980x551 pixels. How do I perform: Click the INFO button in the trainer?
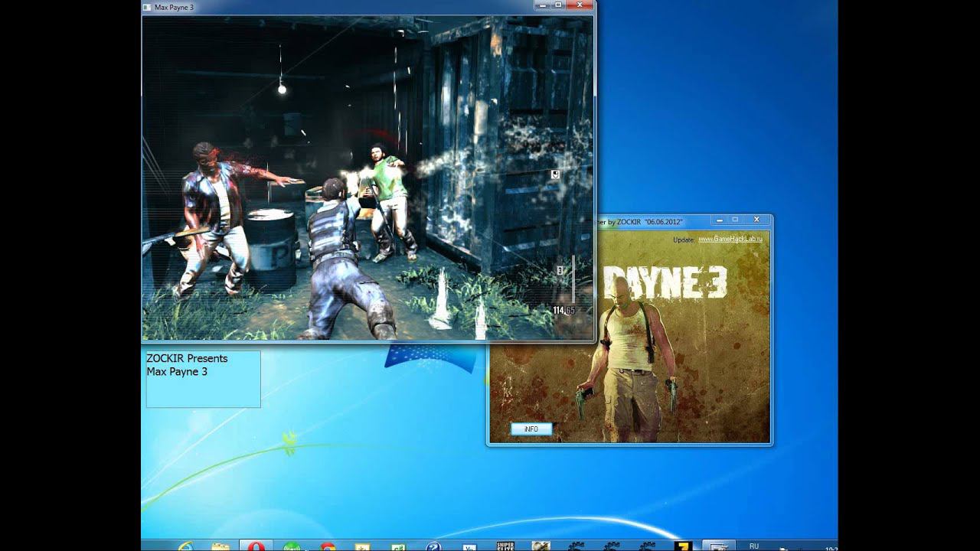pos(531,429)
